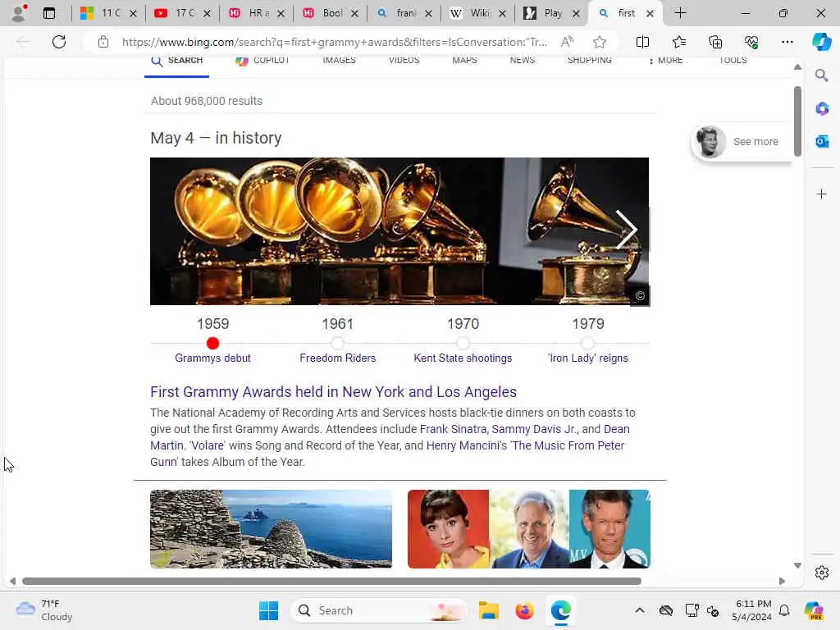Screen dimensions: 840x630
Task: Follow the Frank Sinatra link
Action: point(453,429)
